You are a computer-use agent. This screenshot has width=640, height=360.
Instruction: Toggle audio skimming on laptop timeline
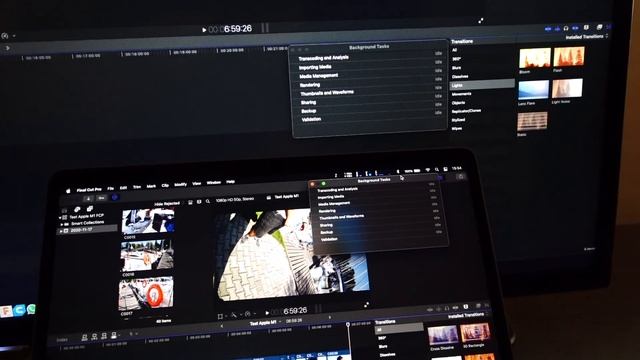[439, 309]
